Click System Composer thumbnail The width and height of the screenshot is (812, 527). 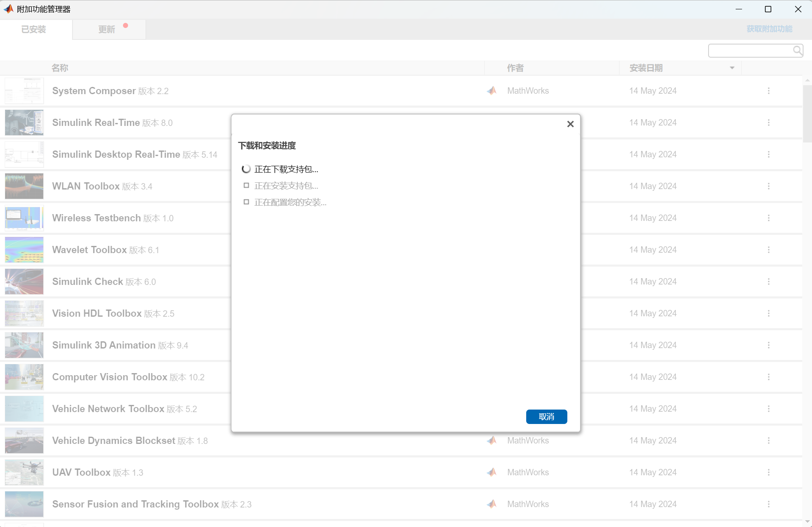[x=24, y=91]
